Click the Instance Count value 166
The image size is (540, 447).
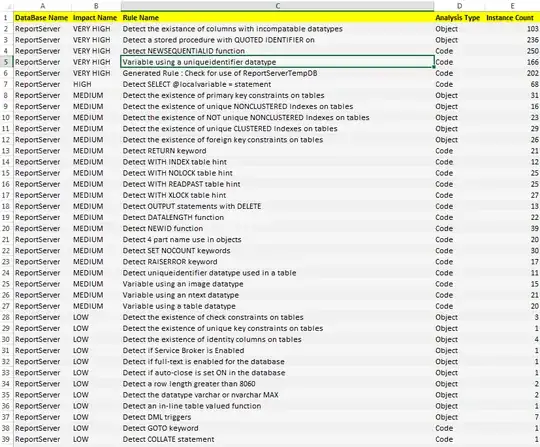click(x=512, y=62)
